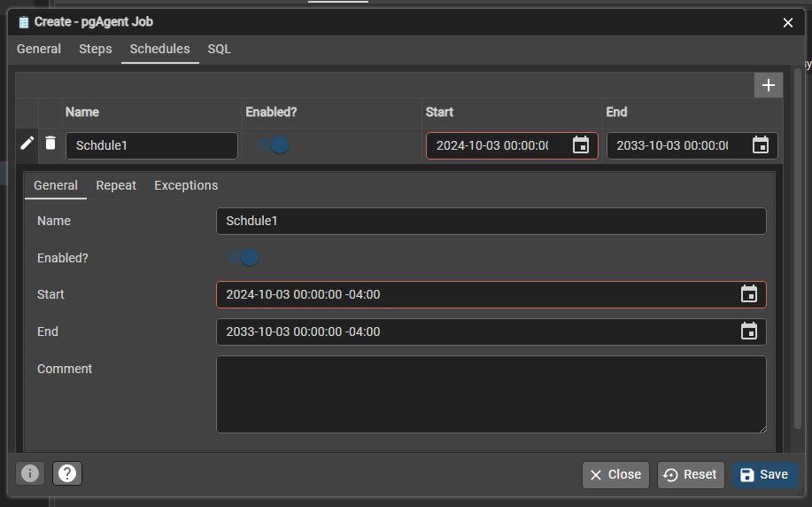Click the Close button

tap(615, 475)
